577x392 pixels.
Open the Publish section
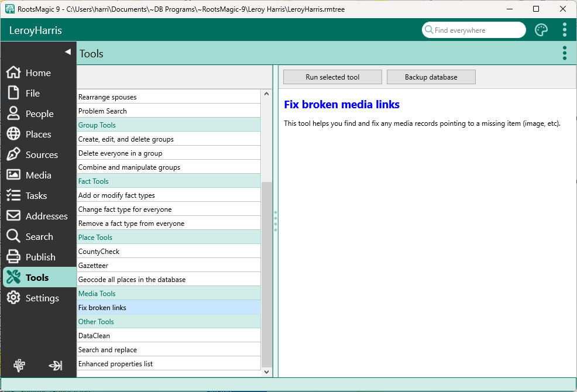coord(40,257)
